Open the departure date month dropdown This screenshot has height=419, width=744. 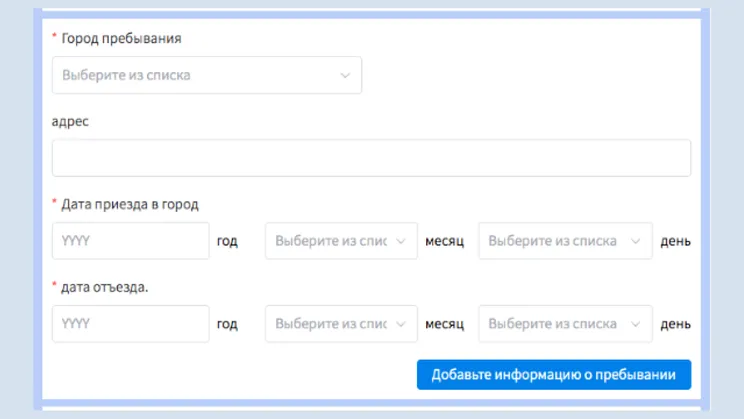pyautogui.click(x=341, y=324)
